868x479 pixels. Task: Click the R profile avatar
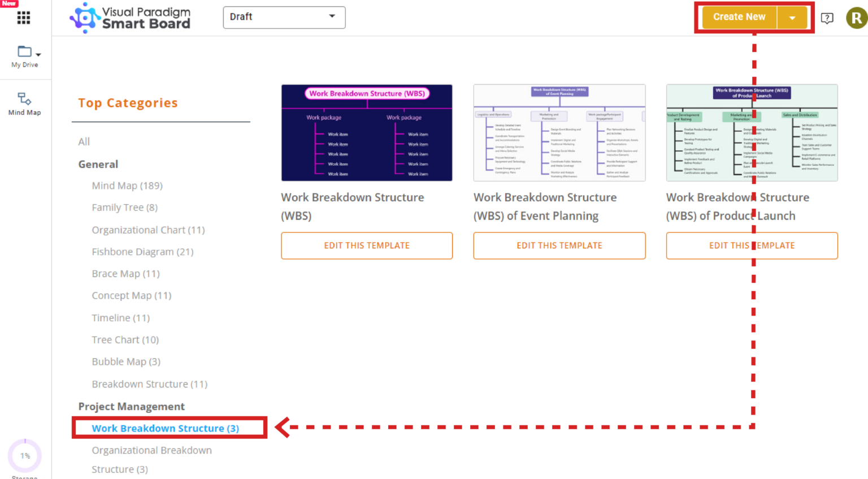(856, 18)
